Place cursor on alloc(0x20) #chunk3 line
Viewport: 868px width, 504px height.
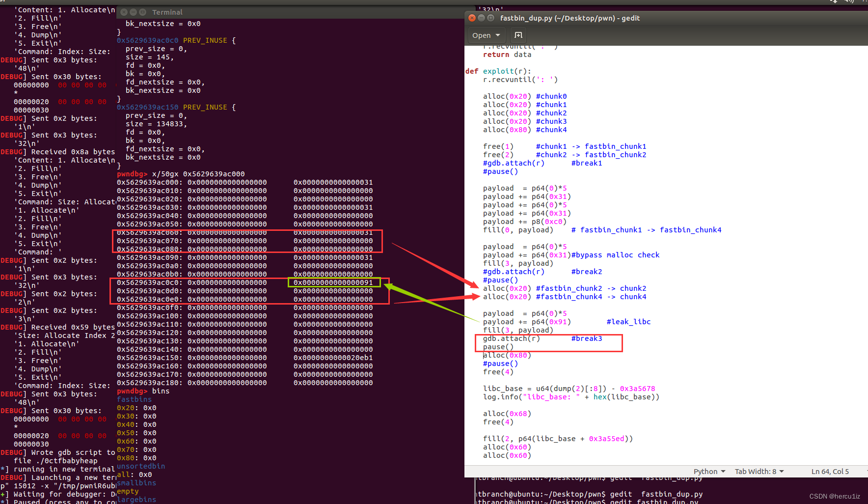[x=525, y=121]
